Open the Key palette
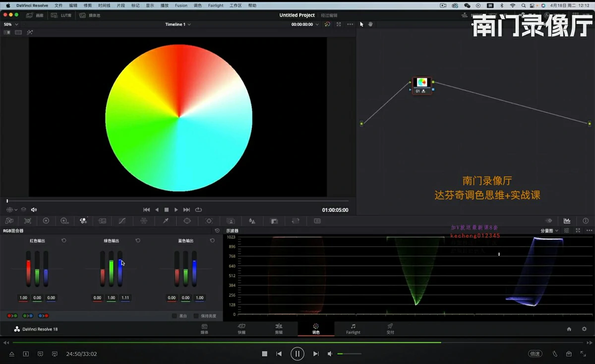Screen dimensions: 595x364 coord(274,221)
